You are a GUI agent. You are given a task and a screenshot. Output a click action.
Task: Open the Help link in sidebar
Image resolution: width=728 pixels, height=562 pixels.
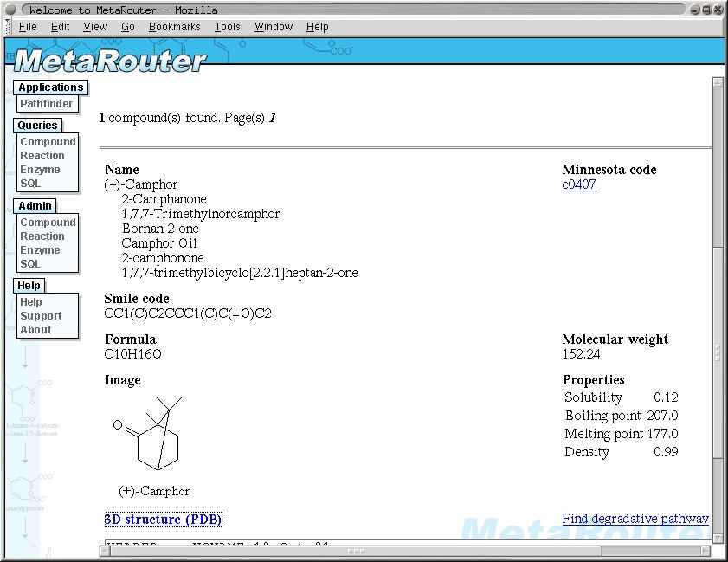(x=30, y=302)
